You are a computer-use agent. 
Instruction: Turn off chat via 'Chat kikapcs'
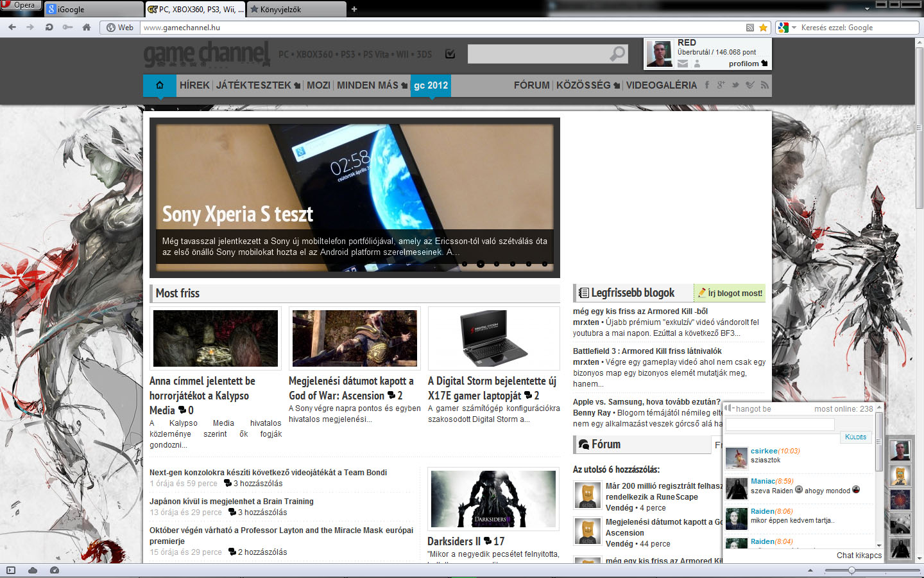coord(859,555)
